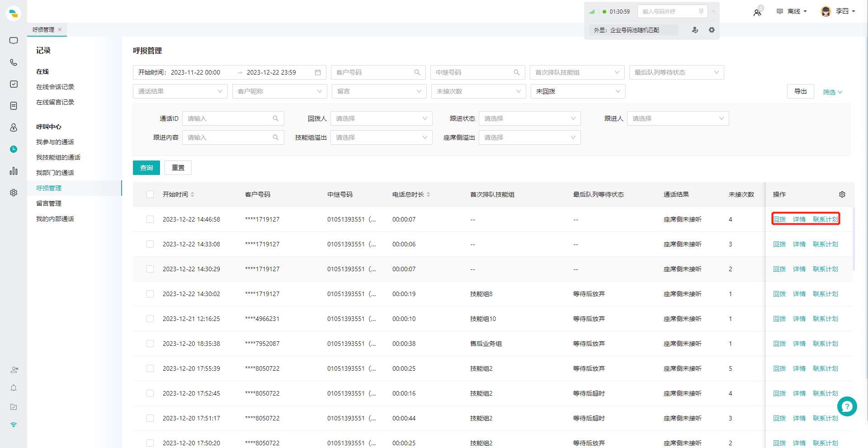Click the user contacts icon in top bar
This screenshot has width=868, height=448.
pos(757,13)
